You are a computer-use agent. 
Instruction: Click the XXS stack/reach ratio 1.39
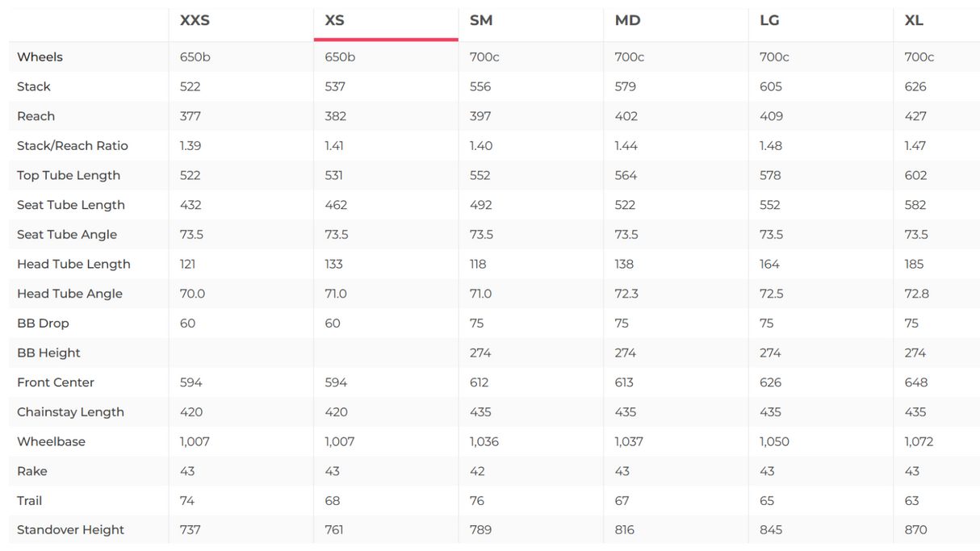pos(191,146)
